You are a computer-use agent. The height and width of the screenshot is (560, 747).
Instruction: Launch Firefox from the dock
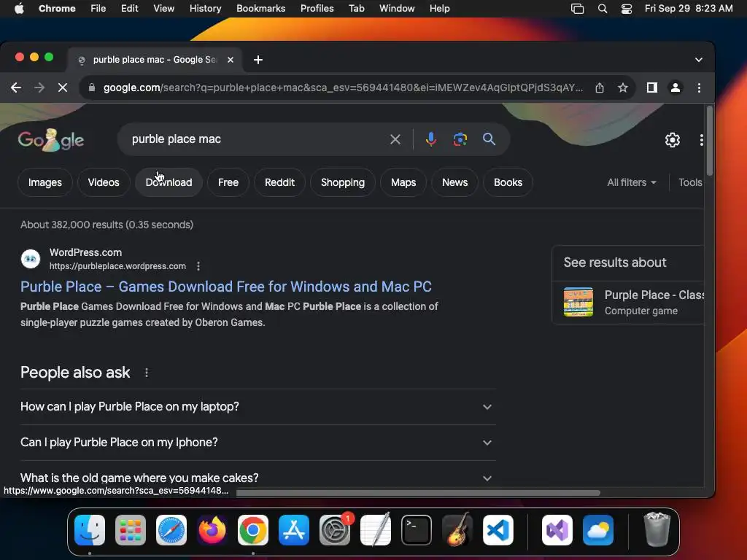pyautogui.click(x=212, y=530)
